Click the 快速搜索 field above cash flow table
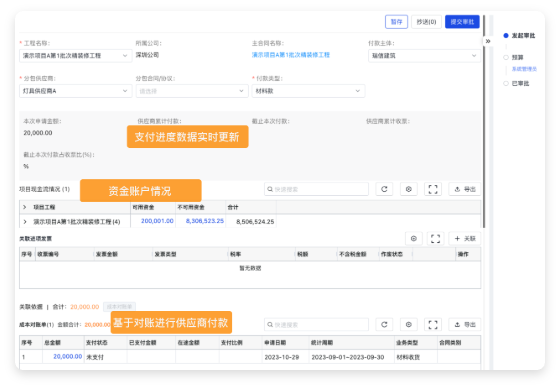 (x=316, y=189)
